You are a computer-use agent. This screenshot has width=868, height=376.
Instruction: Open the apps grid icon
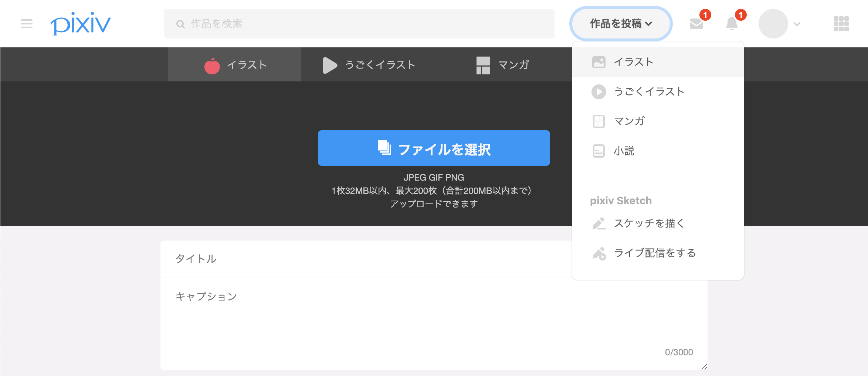click(x=841, y=24)
